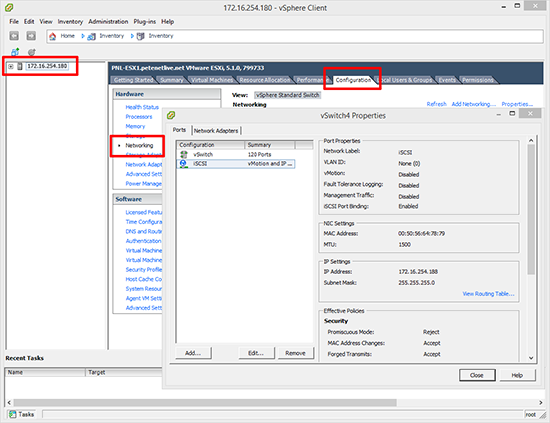The height and width of the screenshot is (423, 550).
Task: Click the Tasks icon in status bar
Action: [13, 414]
